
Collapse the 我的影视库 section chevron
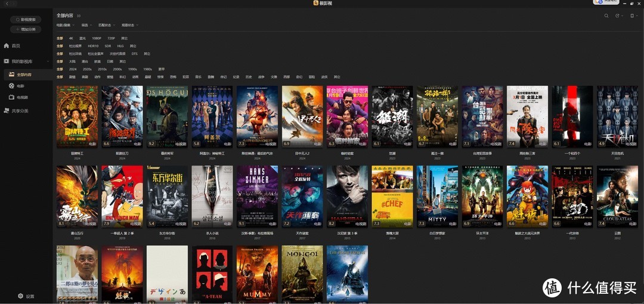(48, 62)
